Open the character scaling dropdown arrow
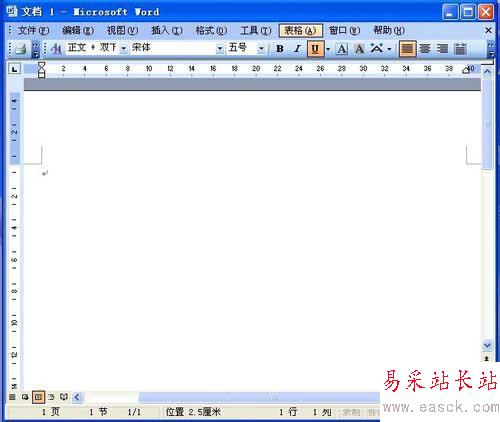500x422 pixels. pyautogui.click(x=389, y=49)
